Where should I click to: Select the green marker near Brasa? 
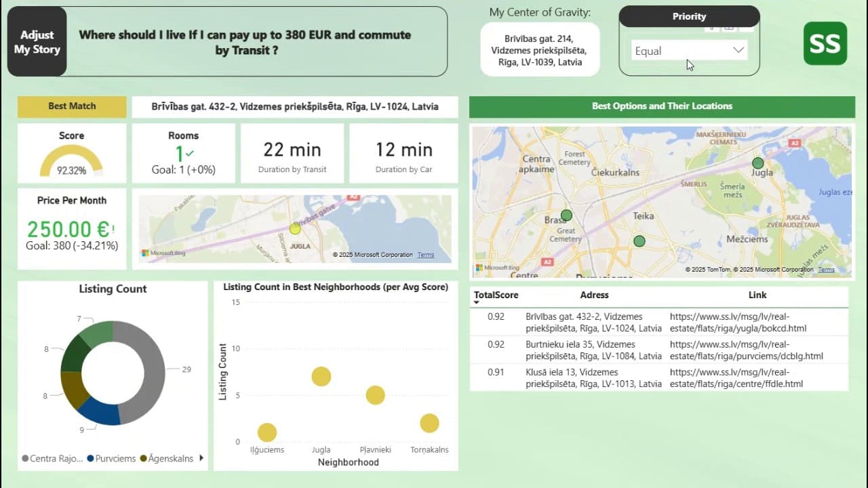point(566,215)
